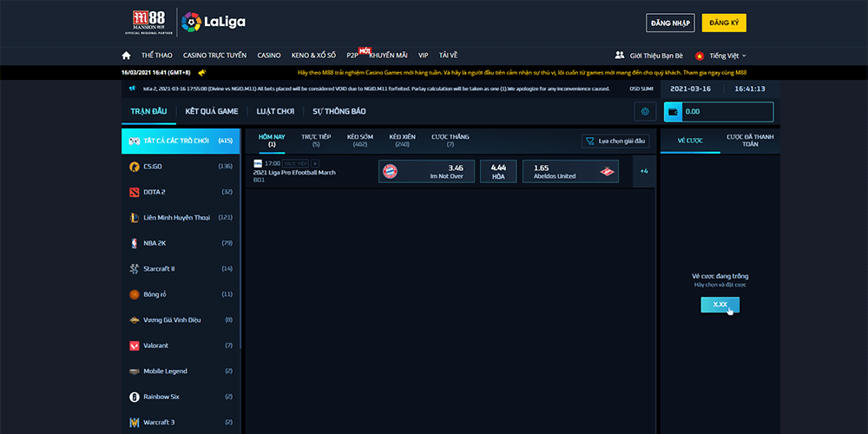Select the Hòa draw odds 4.44

498,171
